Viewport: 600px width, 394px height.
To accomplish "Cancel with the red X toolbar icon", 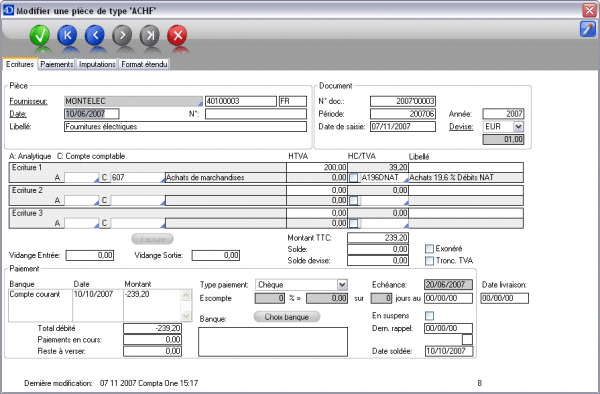I will point(178,36).
